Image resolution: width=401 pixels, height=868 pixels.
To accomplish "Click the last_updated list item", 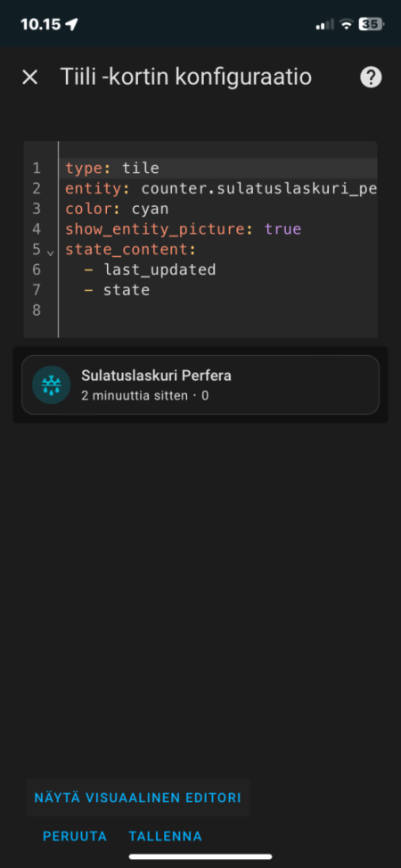I will [151, 269].
